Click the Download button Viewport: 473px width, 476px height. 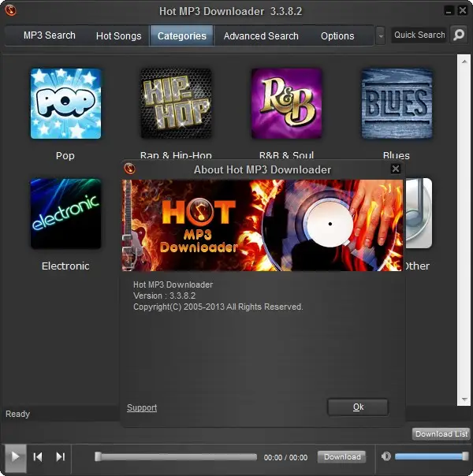tap(342, 456)
